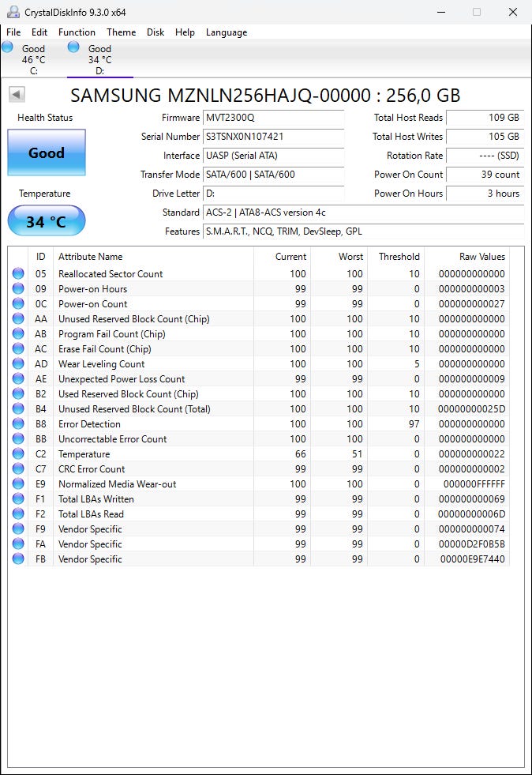Open the File menu

[x=13, y=32]
